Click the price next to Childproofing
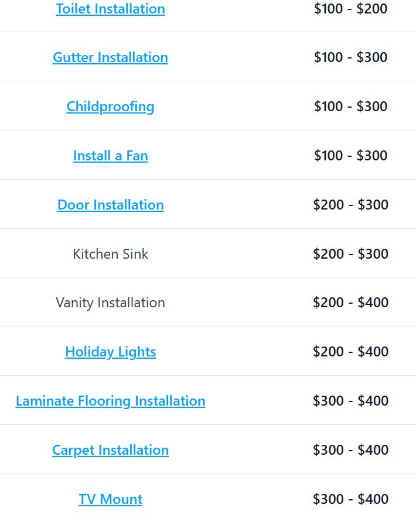This screenshot has width=416, height=532. point(350,107)
